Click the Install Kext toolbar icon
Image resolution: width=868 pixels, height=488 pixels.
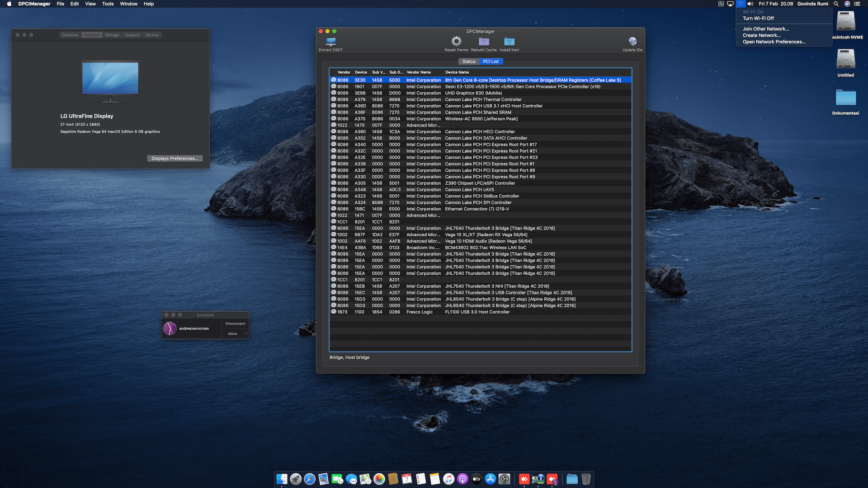[509, 42]
